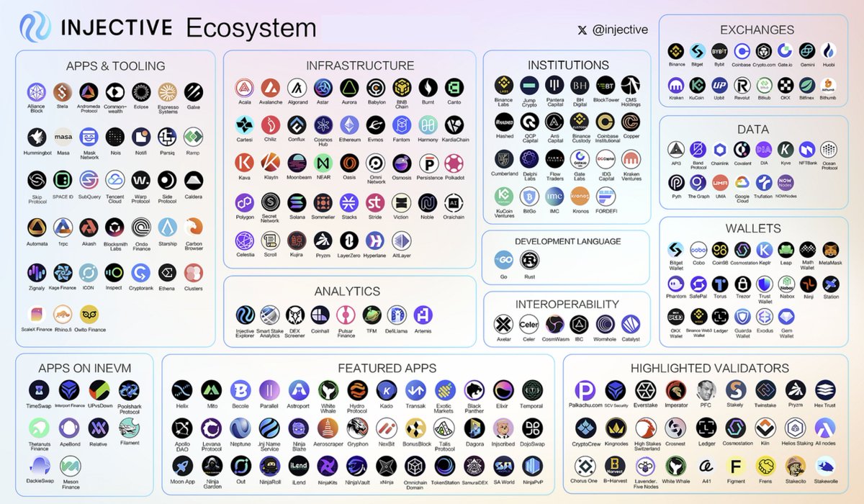Viewport: 864px width, 504px height.
Task: Select the Tencent Cloud icon
Action: (x=115, y=180)
